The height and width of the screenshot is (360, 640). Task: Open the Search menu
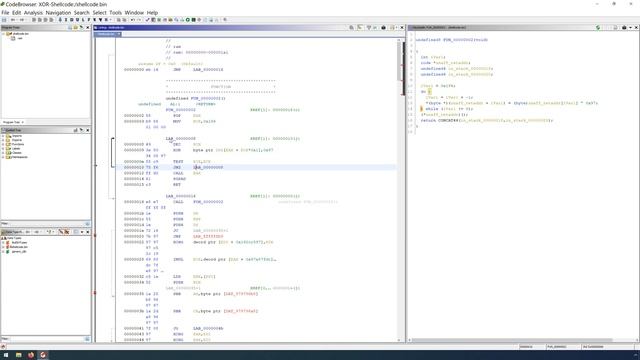coord(82,13)
